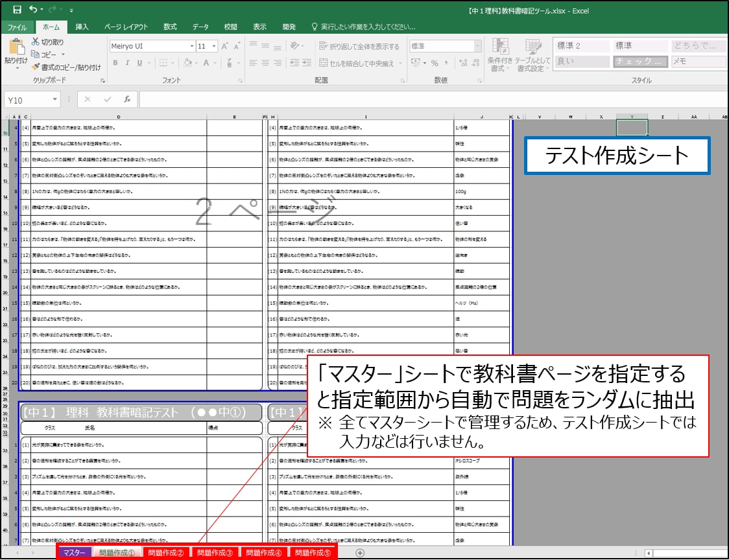Screen dimensions: 729x560
Task: Click 折り返して全体を表示する wrap text
Action: 359,46
